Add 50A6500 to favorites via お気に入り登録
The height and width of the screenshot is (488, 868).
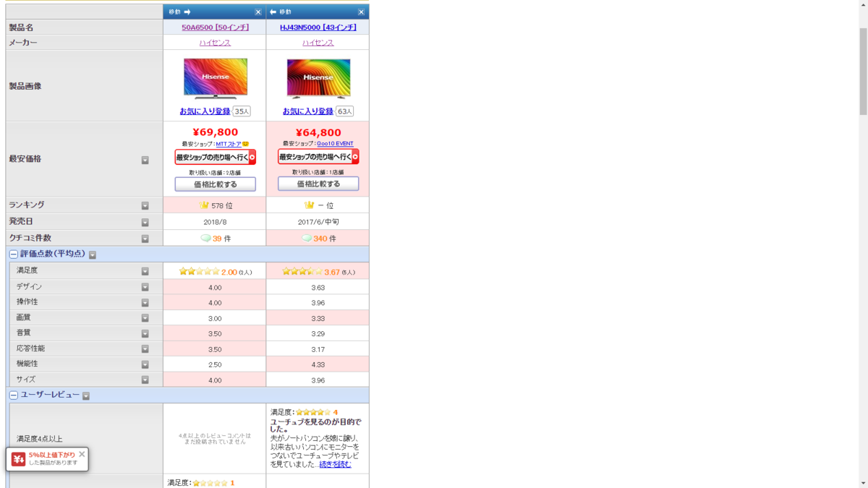click(x=205, y=111)
